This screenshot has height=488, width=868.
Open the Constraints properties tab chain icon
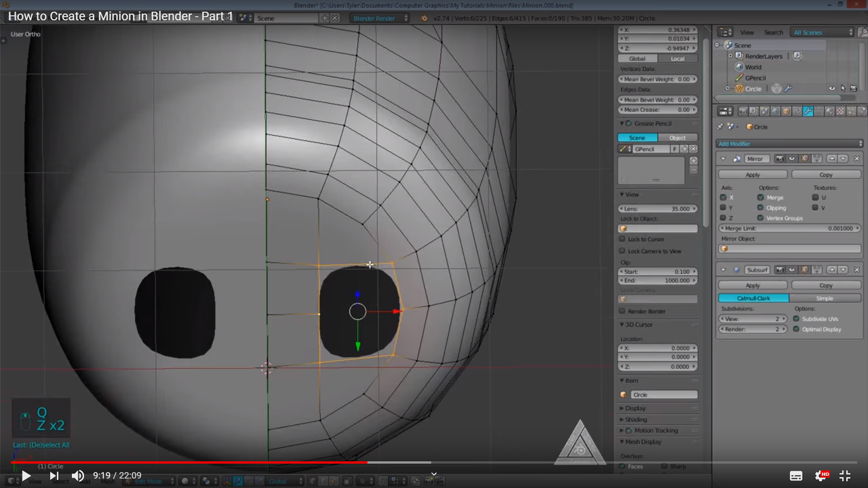click(x=797, y=111)
